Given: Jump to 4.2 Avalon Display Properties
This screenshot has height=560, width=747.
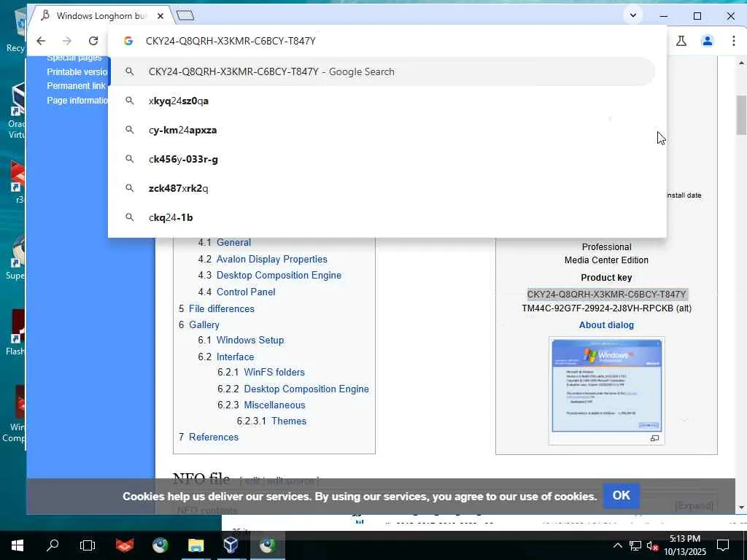Looking at the screenshot, I should pos(263,259).
